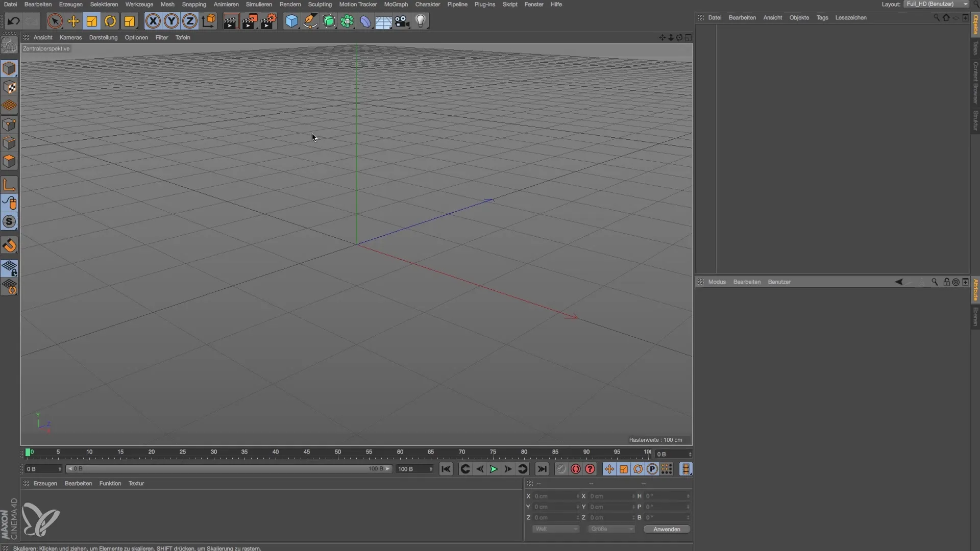Render to Picture Viewer
The width and height of the screenshot is (980, 551).
click(x=250, y=21)
